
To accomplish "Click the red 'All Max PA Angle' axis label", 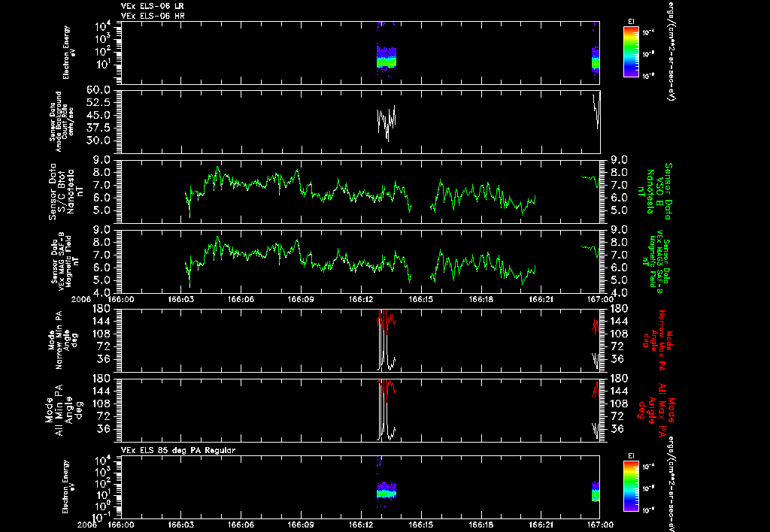I will (x=656, y=410).
